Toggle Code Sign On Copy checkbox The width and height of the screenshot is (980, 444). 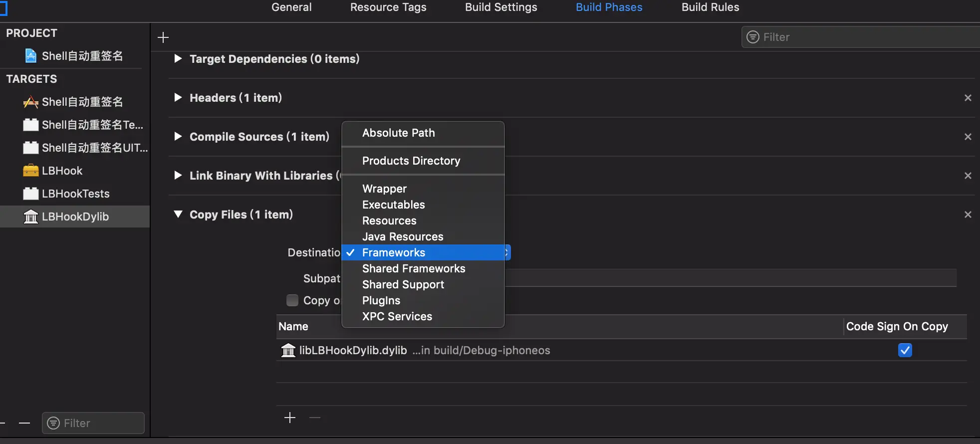coord(905,350)
